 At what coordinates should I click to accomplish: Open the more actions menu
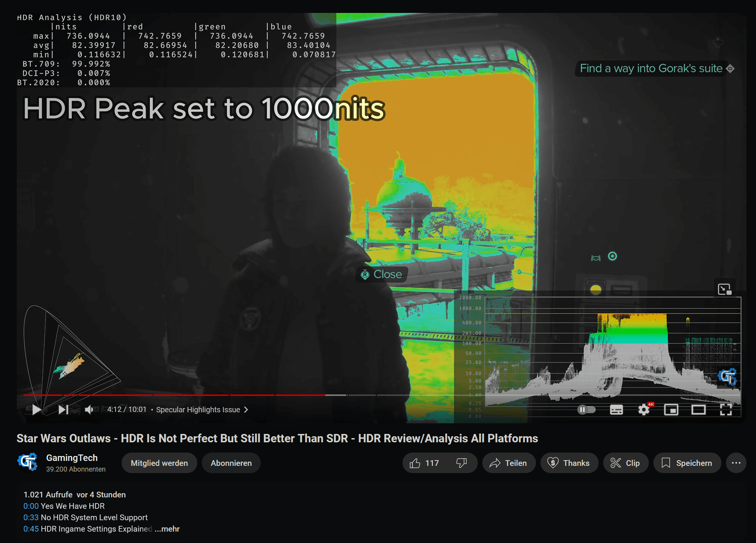pos(736,463)
